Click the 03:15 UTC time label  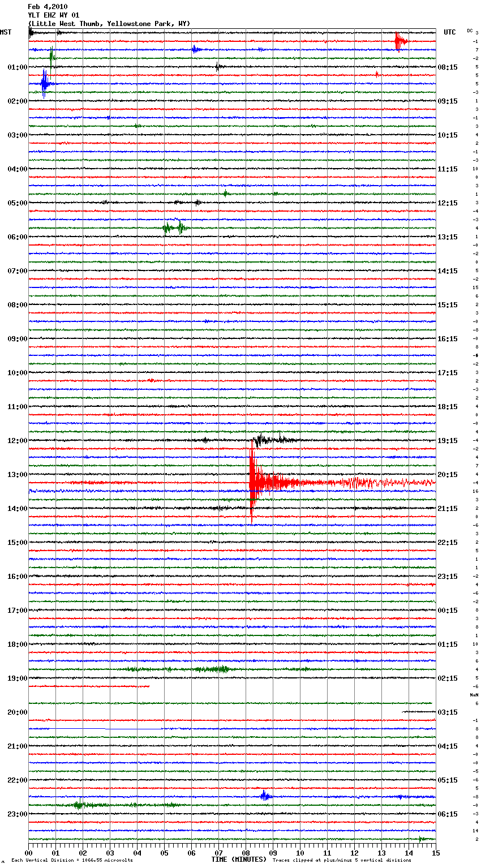448,712
